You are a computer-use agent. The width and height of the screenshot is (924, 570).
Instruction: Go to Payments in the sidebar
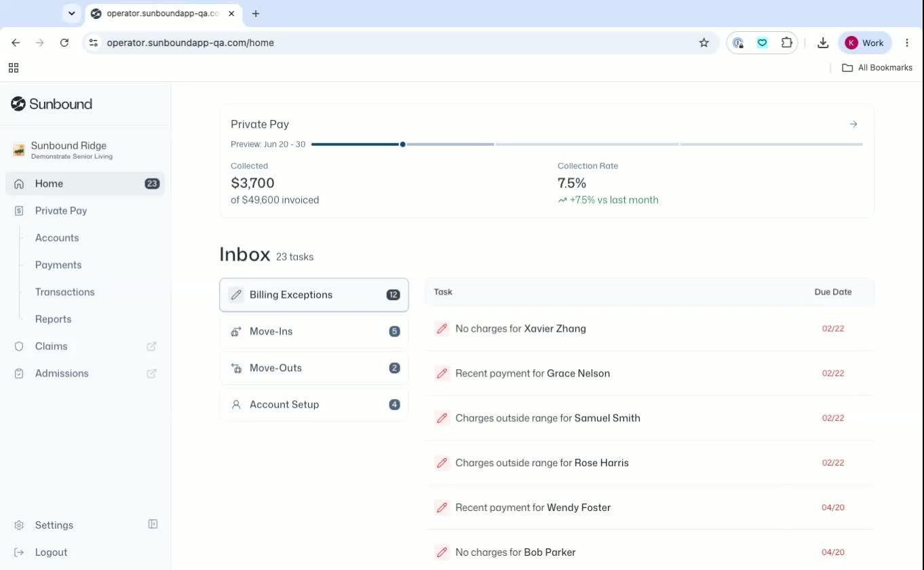[58, 265]
